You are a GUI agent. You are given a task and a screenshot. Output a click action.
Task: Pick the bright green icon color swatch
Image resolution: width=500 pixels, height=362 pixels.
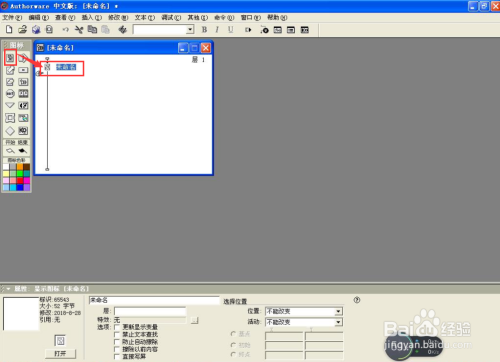click(x=20, y=174)
